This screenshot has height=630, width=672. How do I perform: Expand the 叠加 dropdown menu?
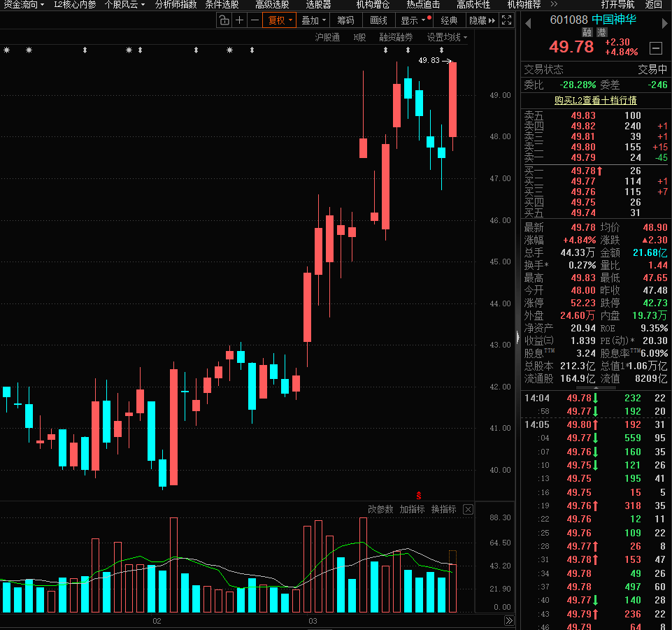pos(313,20)
